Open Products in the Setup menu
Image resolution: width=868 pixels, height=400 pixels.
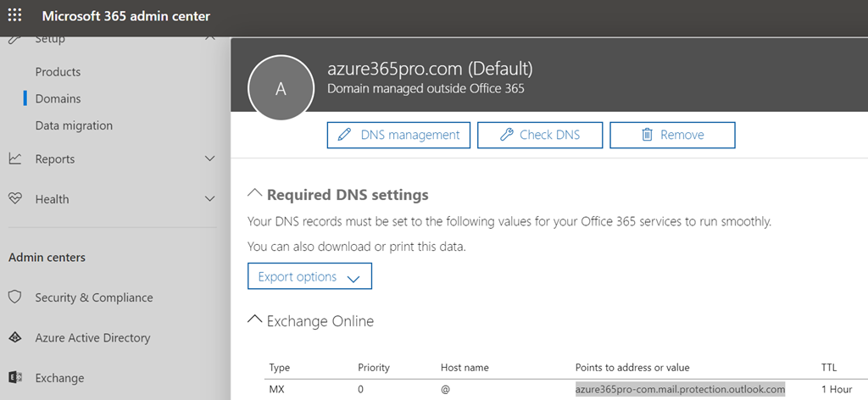[x=58, y=72]
